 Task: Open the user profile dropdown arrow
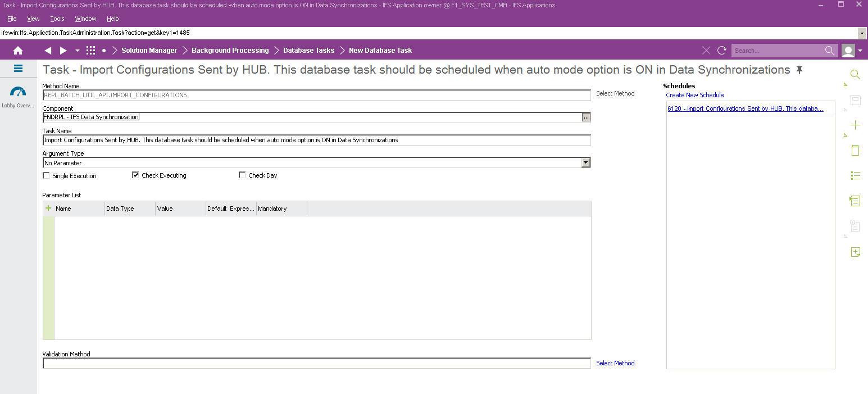pos(860,51)
